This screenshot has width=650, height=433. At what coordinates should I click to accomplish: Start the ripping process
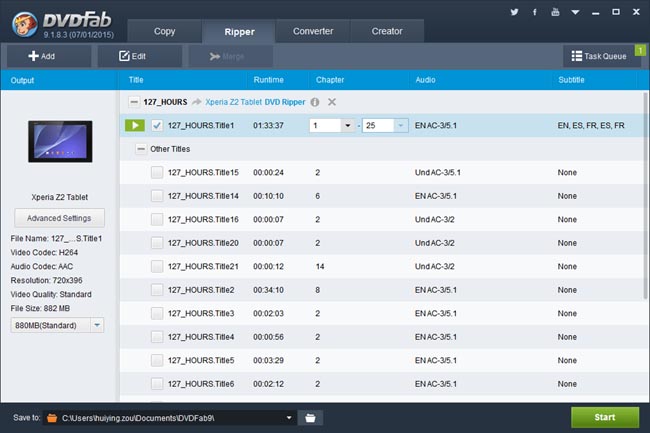click(x=605, y=417)
